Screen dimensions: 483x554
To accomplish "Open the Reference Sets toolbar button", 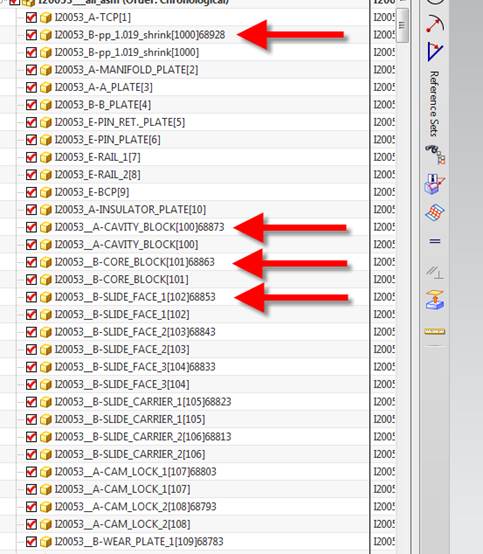I will point(434,104).
